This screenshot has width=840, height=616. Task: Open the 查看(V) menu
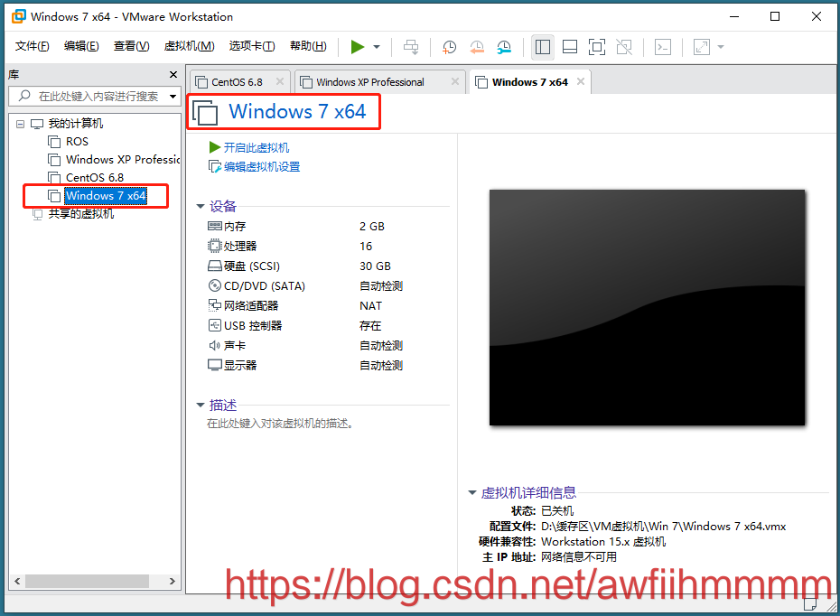131,46
